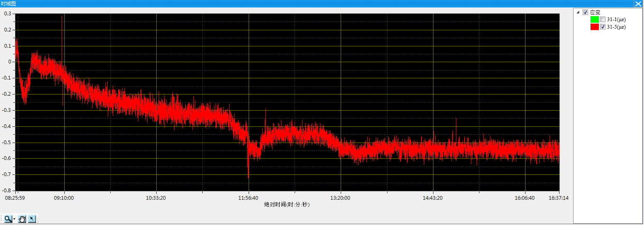Select the arrow pointer tool
The image size is (644, 225).
point(32,219)
